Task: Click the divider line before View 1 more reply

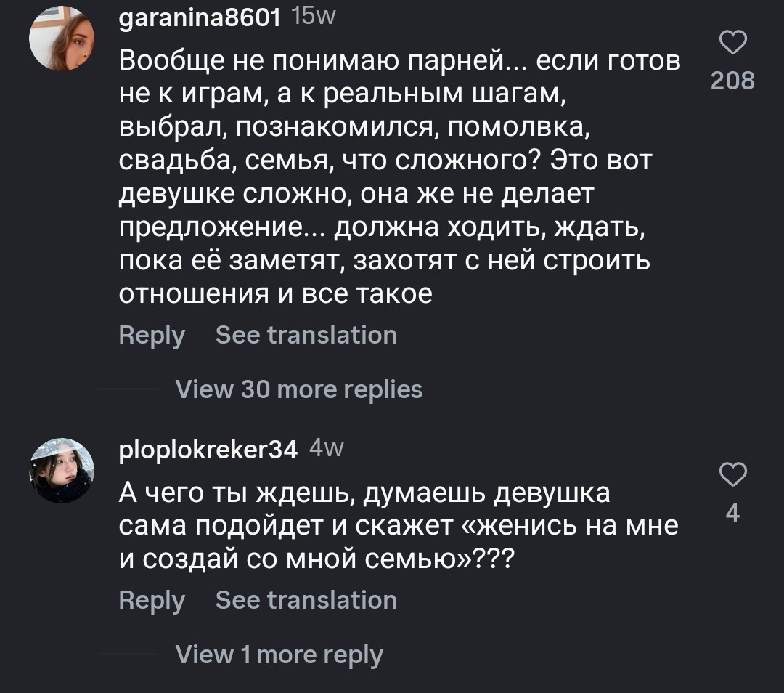Action: pyautogui.click(x=128, y=655)
